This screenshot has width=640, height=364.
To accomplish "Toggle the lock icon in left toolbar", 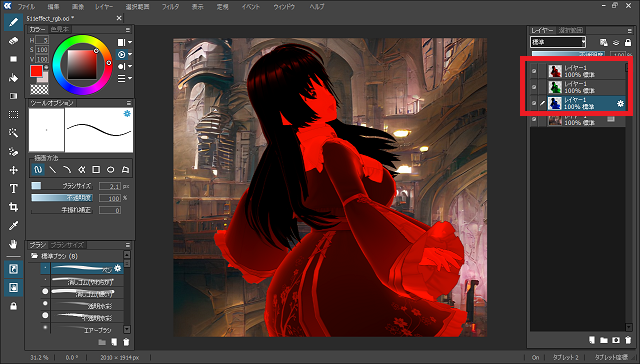I will 13,306.
